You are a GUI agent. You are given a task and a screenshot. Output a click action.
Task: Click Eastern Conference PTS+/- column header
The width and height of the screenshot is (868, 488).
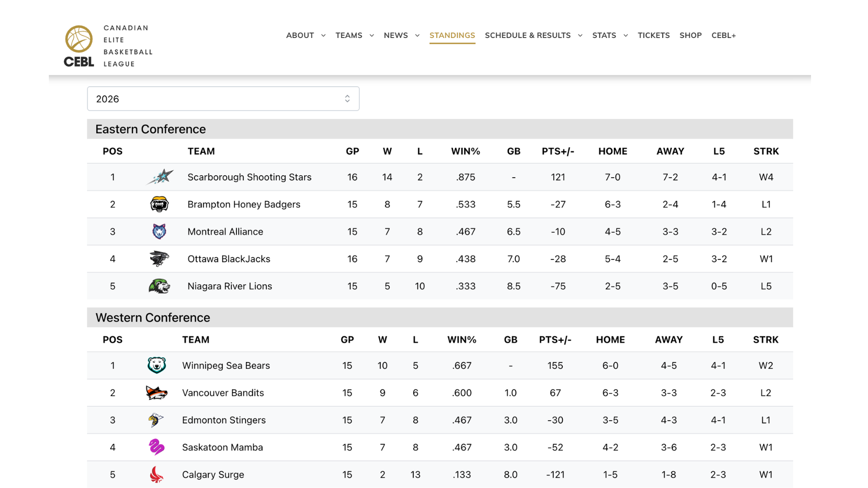(558, 151)
